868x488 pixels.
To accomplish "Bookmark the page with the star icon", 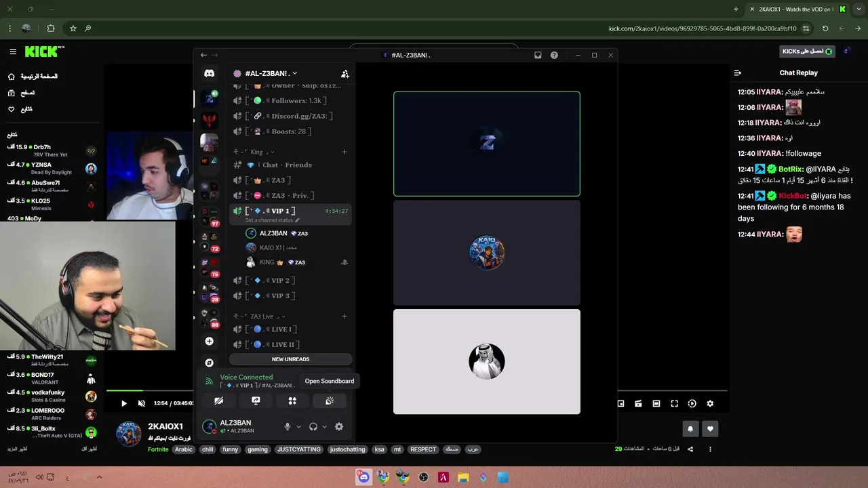I will (73, 28).
